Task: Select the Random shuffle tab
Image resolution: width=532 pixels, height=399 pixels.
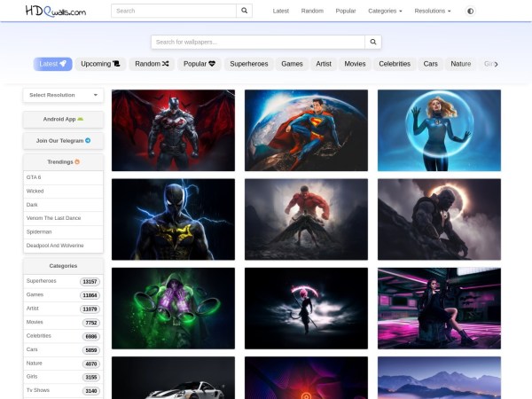Action: pyautogui.click(x=152, y=64)
